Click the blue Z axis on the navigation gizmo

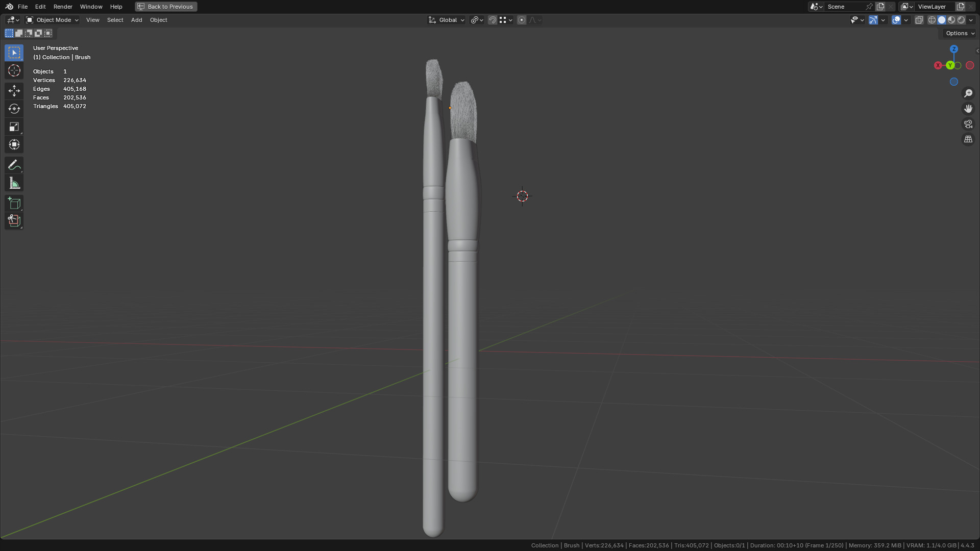(954, 49)
